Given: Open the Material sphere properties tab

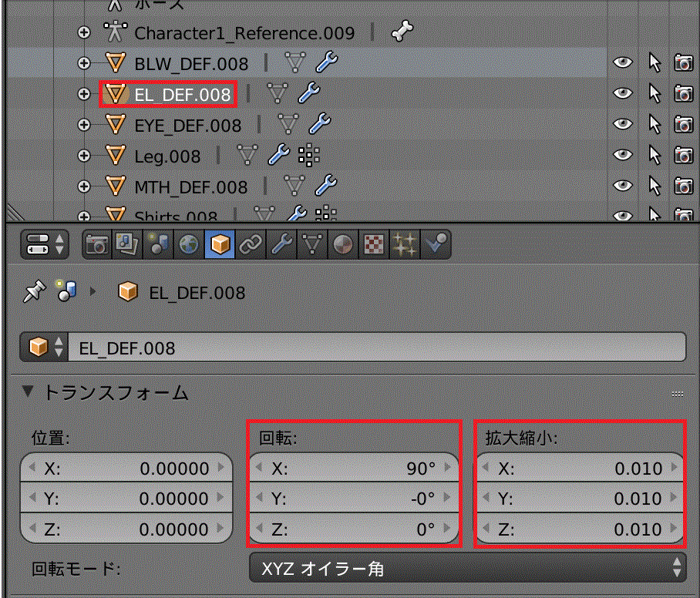Looking at the screenshot, I should coord(343,245).
